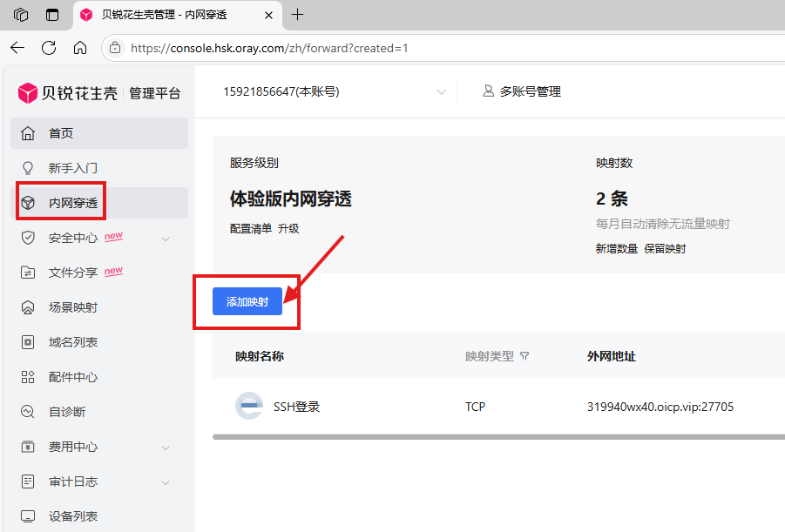Click the 2 条 mapping count
Viewport: 785px width, 532px height.
612,199
